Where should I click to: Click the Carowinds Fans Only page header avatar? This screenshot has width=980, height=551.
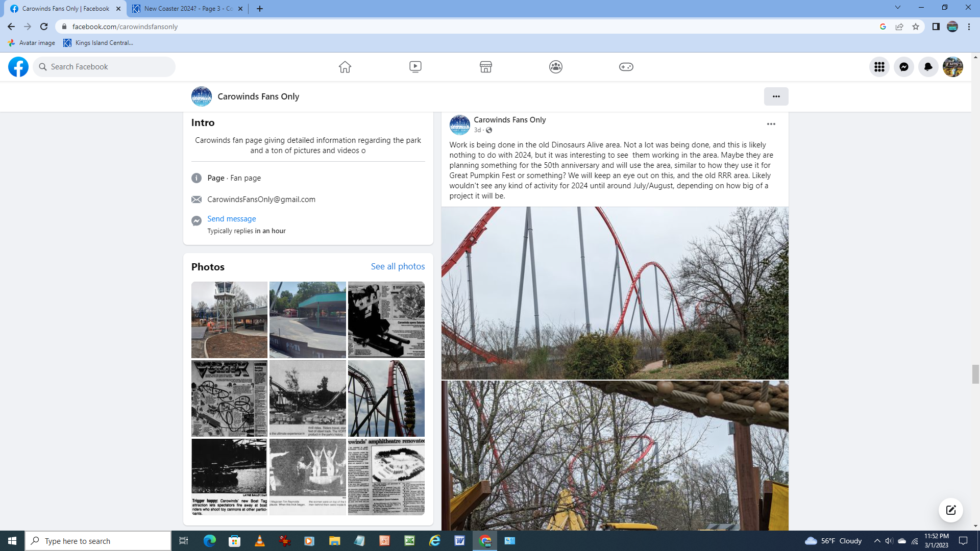202,96
